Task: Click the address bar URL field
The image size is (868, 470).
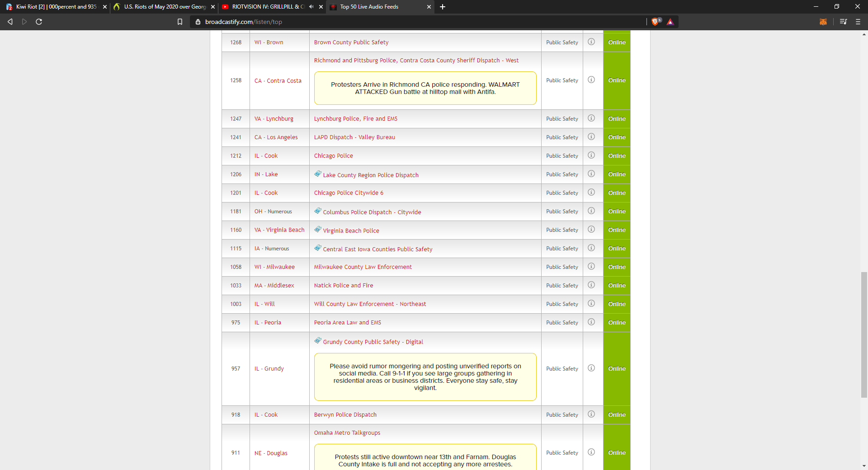Action: point(418,22)
